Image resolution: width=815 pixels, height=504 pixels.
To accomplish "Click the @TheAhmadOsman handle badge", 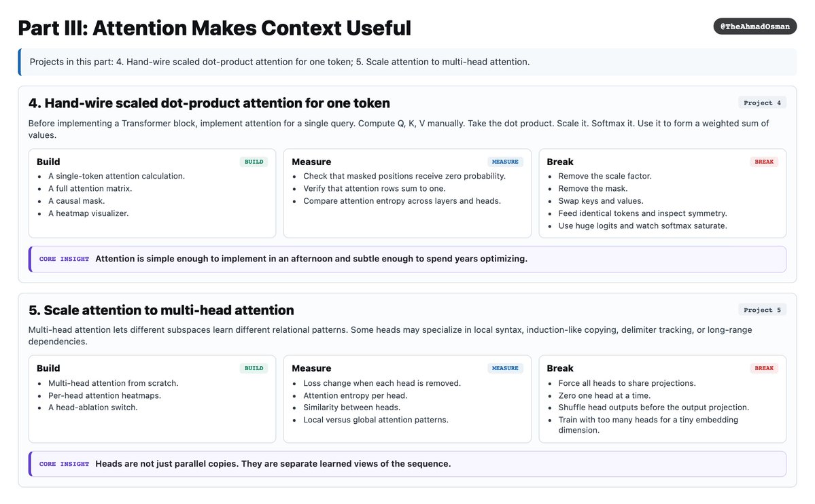I will tap(755, 26).
